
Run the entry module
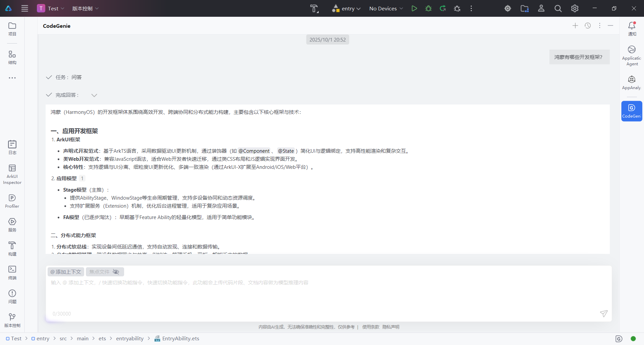pyautogui.click(x=414, y=8)
